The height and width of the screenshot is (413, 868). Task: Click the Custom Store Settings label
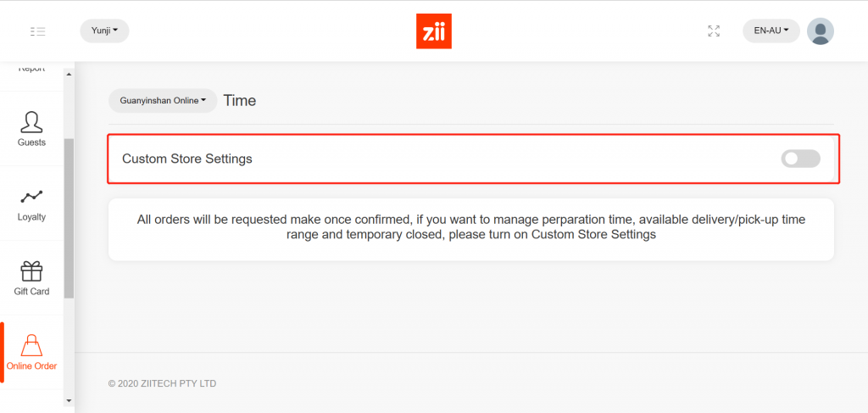click(187, 159)
